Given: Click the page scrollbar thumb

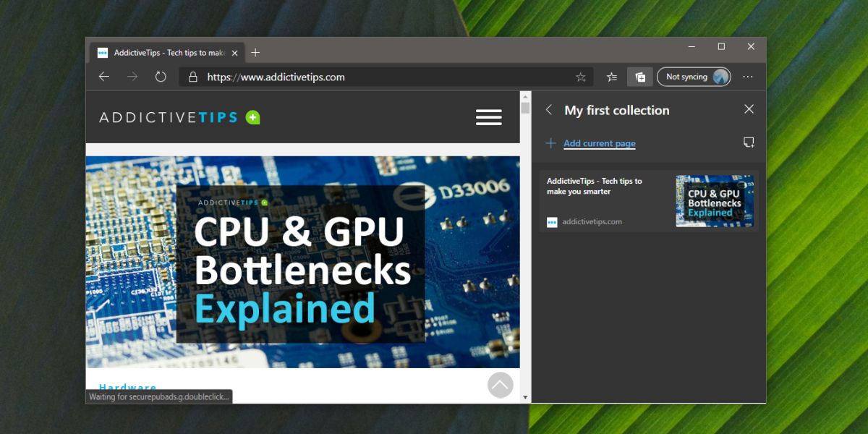Looking at the screenshot, I should coord(525,108).
